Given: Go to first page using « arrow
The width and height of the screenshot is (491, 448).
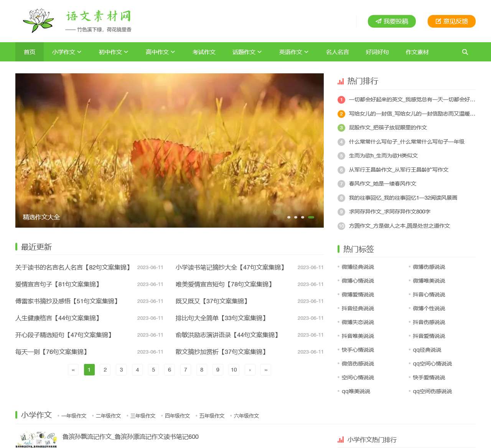Looking at the screenshot, I should pyautogui.click(x=73, y=370).
